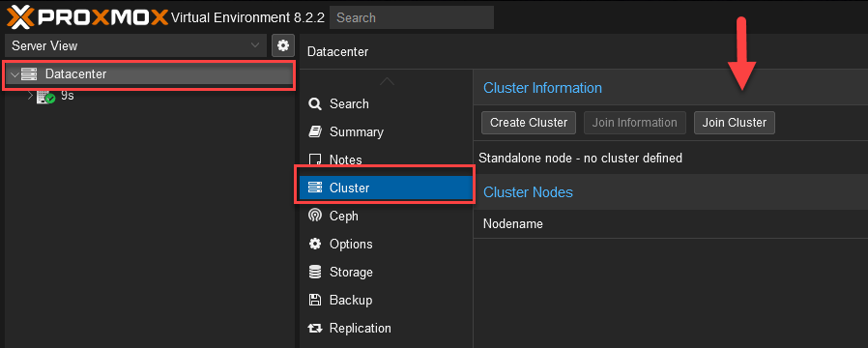Click the global Search field
The height and width of the screenshot is (348, 868).
(x=412, y=17)
